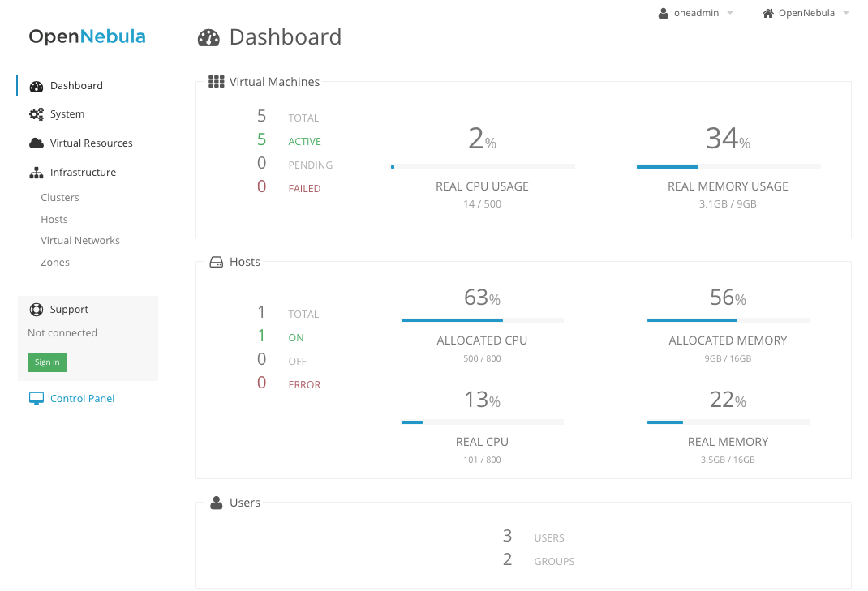This screenshot has height=591, width=868.
Task: Click the Users person icon
Action: tap(217, 503)
